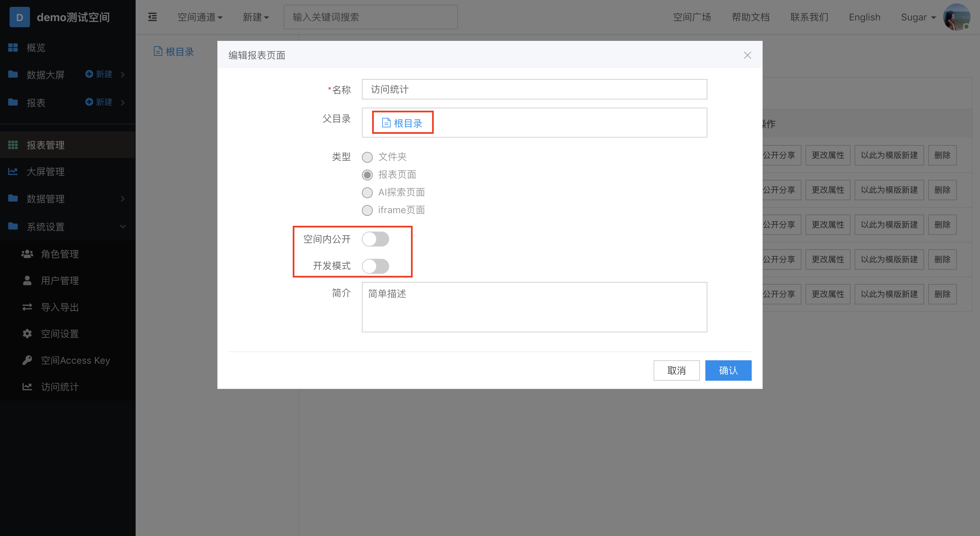Screen dimensions: 980x536
Task: Click the 取消 button
Action: click(676, 370)
